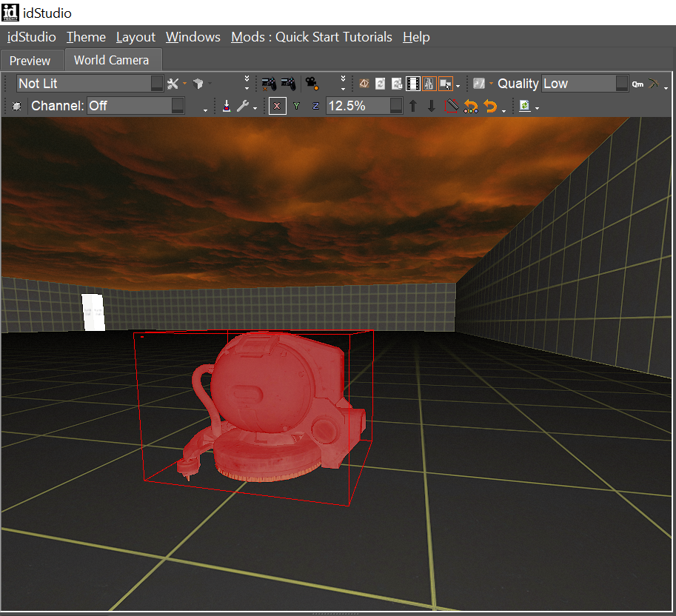Click the pickaxe icon
Viewport: 676px width, 616px height.
[654, 84]
